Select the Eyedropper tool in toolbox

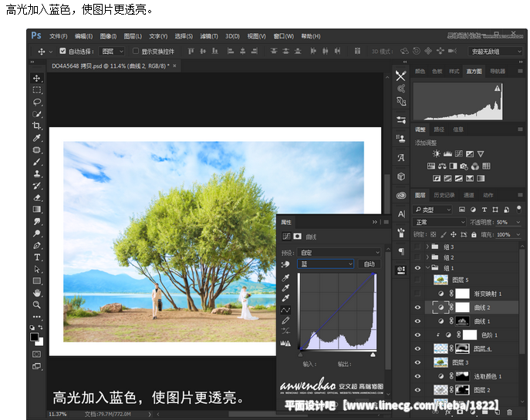[36, 138]
